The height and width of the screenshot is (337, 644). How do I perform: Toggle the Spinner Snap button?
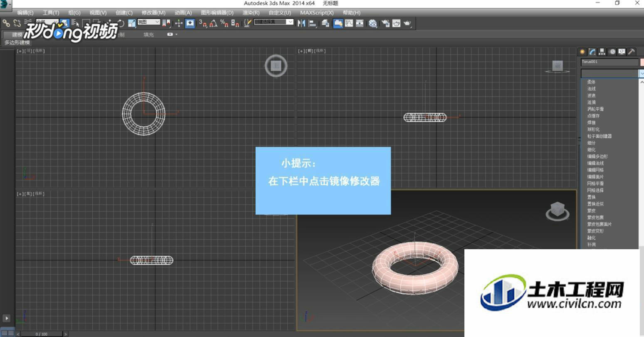click(235, 23)
